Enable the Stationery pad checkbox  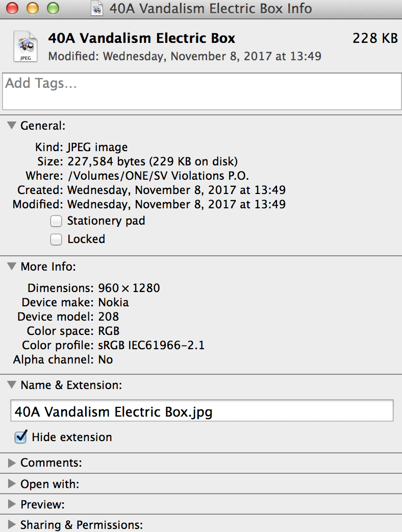(x=56, y=221)
